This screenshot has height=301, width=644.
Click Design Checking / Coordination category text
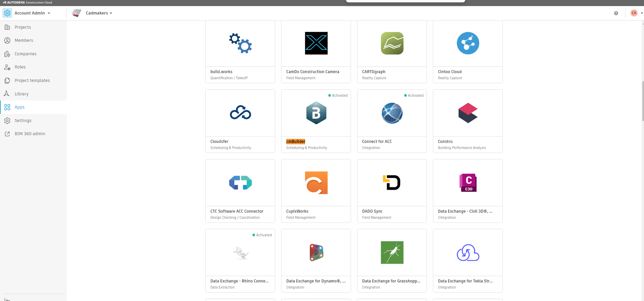pos(235,217)
